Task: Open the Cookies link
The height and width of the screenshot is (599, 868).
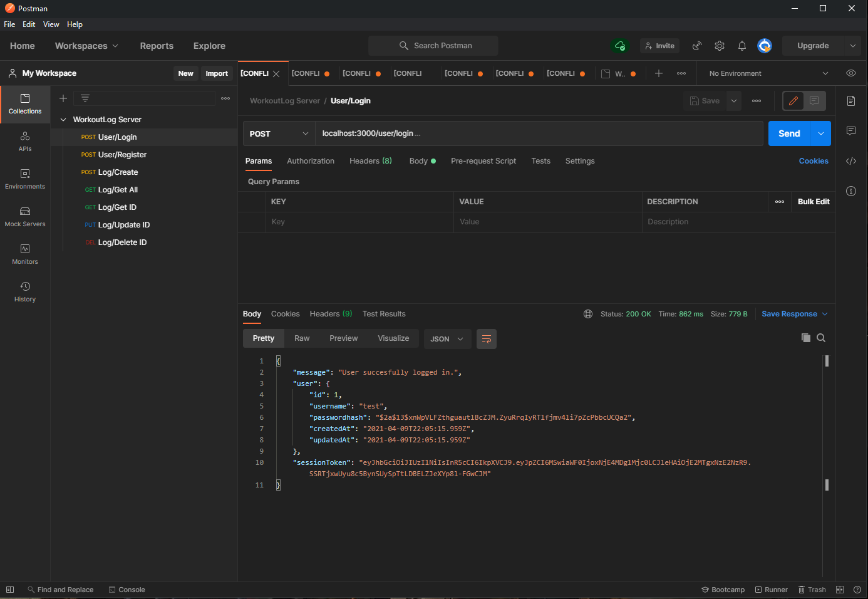Action: (x=814, y=161)
